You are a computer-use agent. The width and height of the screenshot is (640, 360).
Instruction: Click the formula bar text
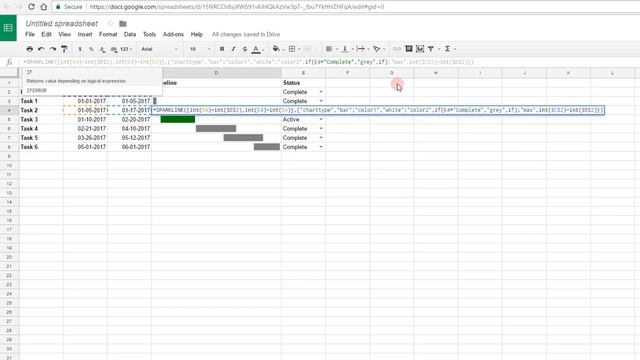248,62
